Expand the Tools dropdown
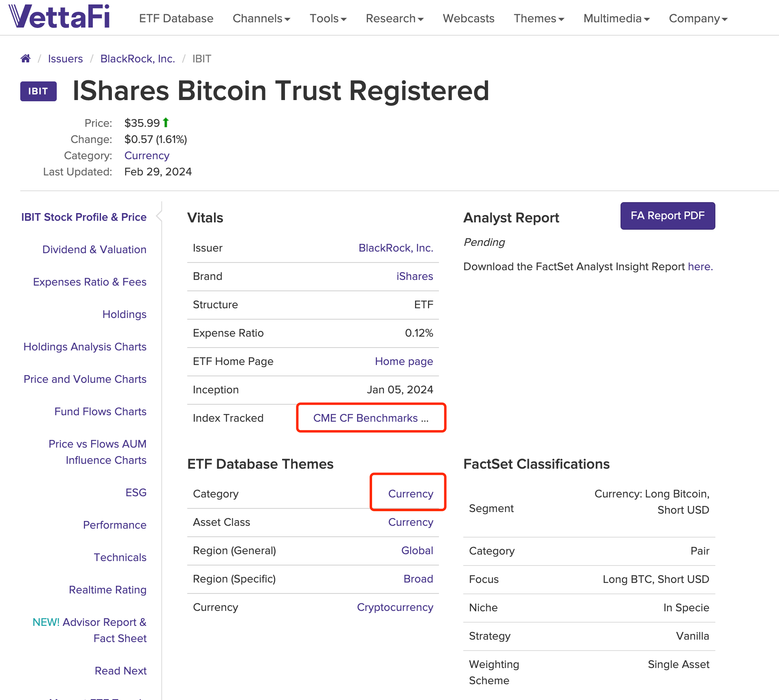The width and height of the screenshot is (779, 700). (328, 19)
